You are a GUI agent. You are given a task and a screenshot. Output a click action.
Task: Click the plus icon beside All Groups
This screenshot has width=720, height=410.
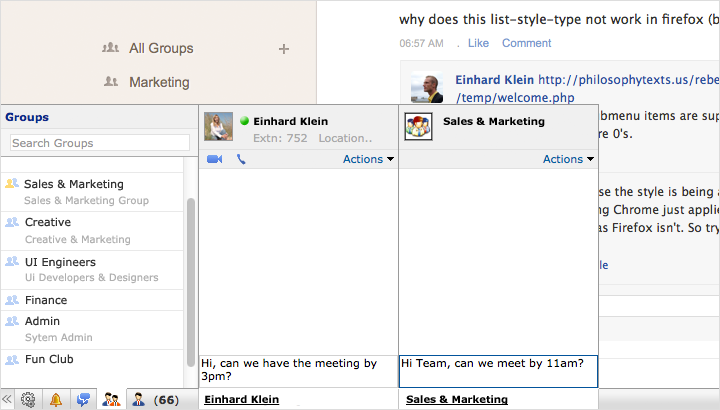[x=284, y=48]
